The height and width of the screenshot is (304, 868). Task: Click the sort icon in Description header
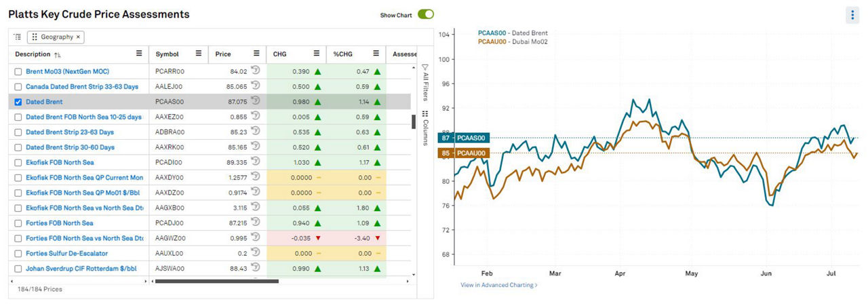pyautogui.click(x=57, y=54)
